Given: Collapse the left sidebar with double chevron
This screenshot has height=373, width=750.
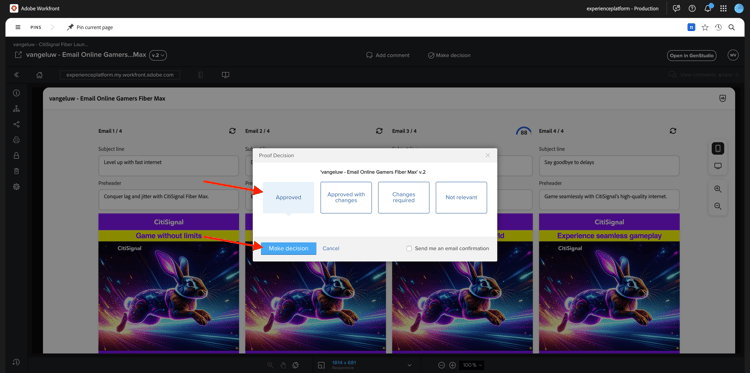Looking at the screenshot, I should pyautogui.click(x=16, y=75).
